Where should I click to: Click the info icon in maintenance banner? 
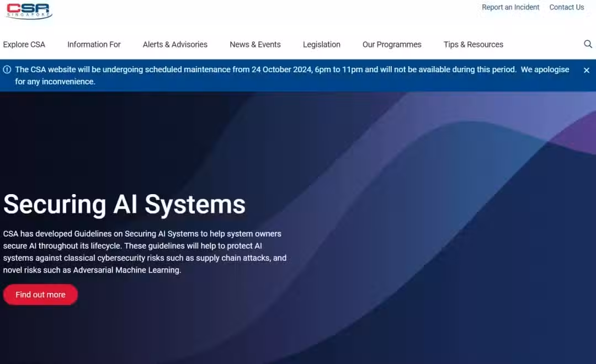[x=7, y=69]
